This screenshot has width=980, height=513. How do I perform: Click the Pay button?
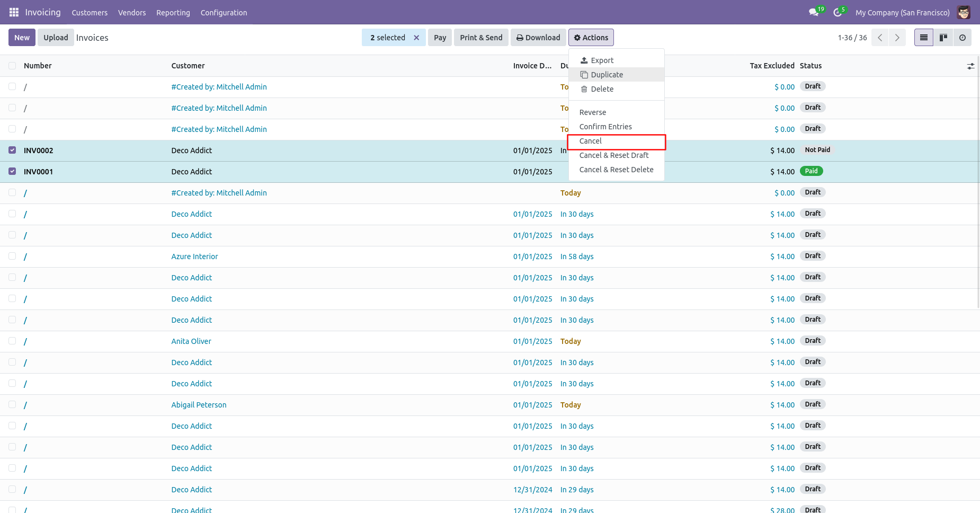click(x=440, y=38)
